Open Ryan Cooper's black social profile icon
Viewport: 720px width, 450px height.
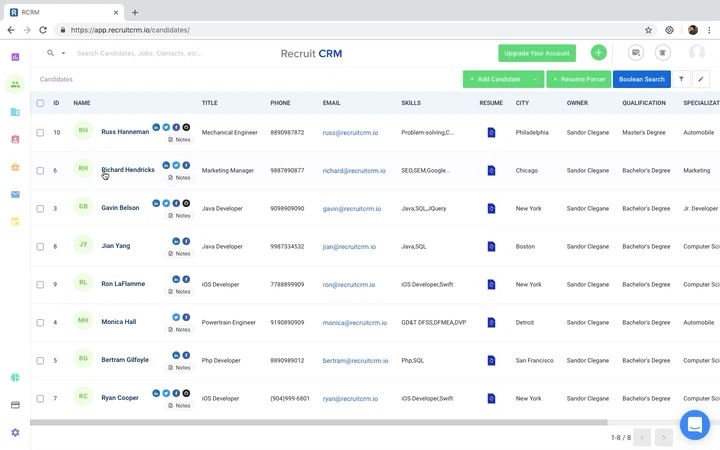tap(186, 393)
